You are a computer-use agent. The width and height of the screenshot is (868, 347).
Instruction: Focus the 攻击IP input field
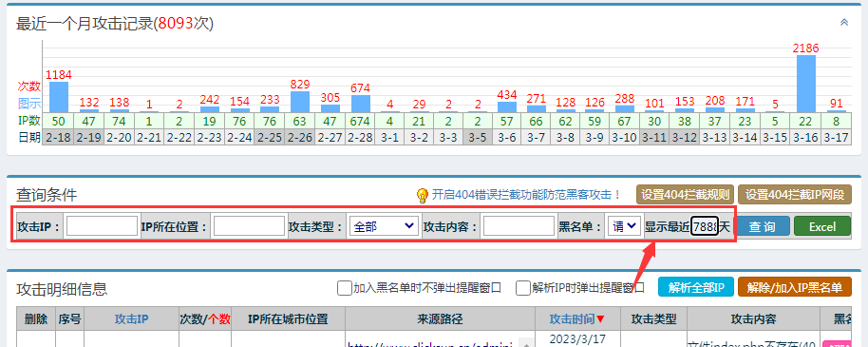point(102,226)
